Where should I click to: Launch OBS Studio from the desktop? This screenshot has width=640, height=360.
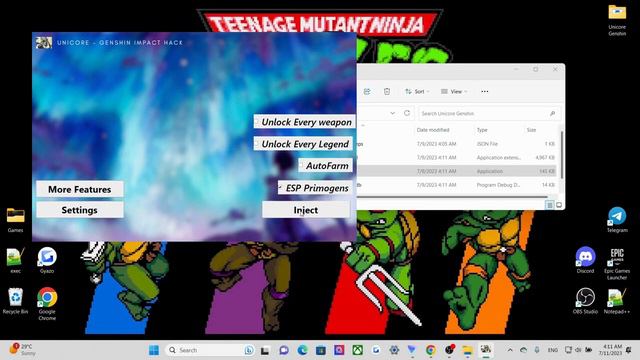click(585, 301)
